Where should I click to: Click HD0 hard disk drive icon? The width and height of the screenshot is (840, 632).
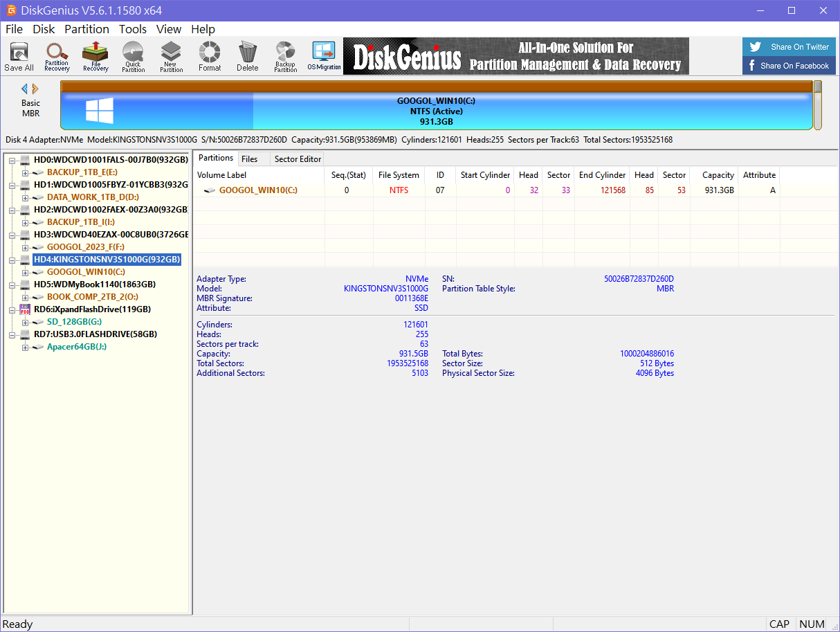[26, 160]
